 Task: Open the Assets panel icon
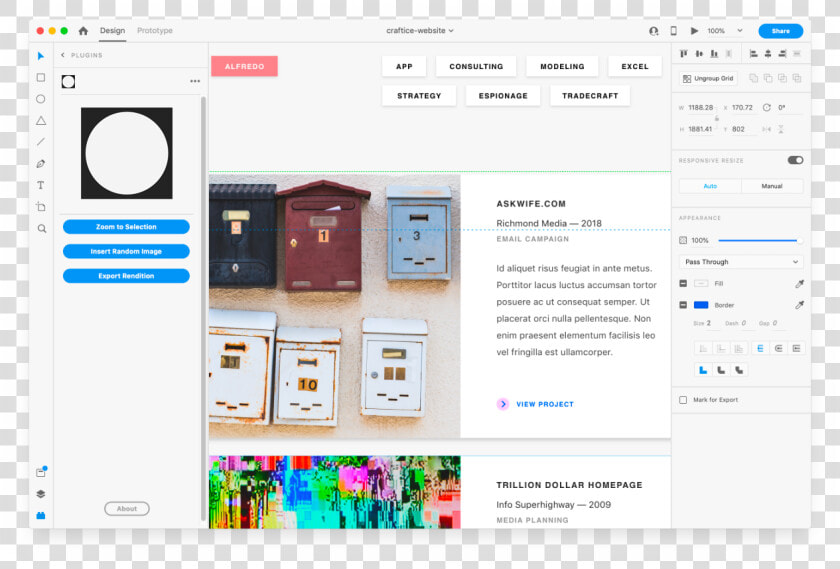pos(41,472)
